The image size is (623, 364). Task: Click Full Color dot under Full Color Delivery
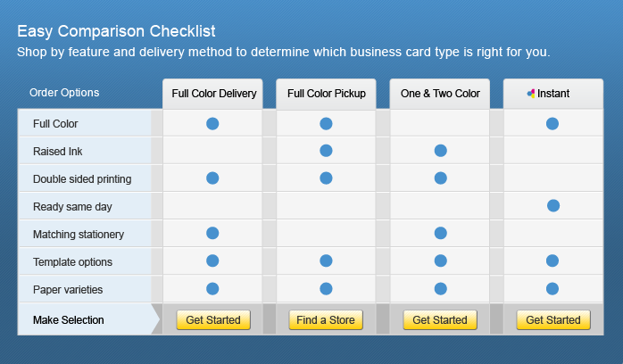click(212, 124)
